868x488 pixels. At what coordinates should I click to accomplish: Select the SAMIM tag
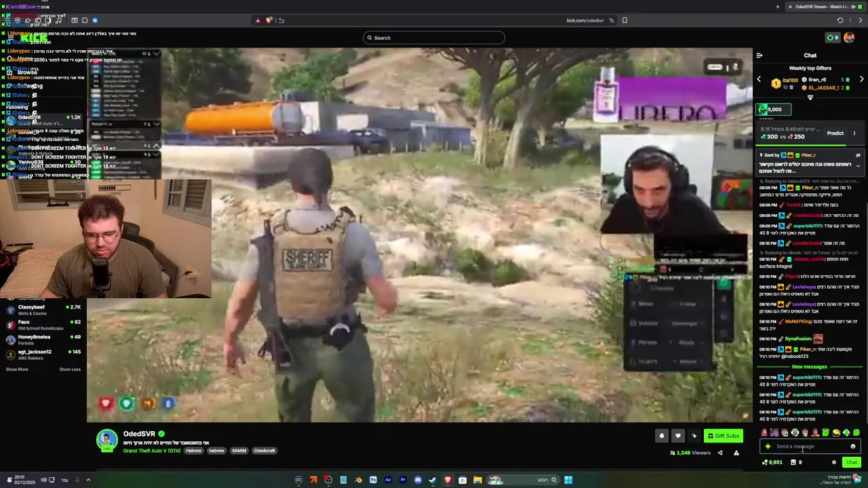click(239, 451)
